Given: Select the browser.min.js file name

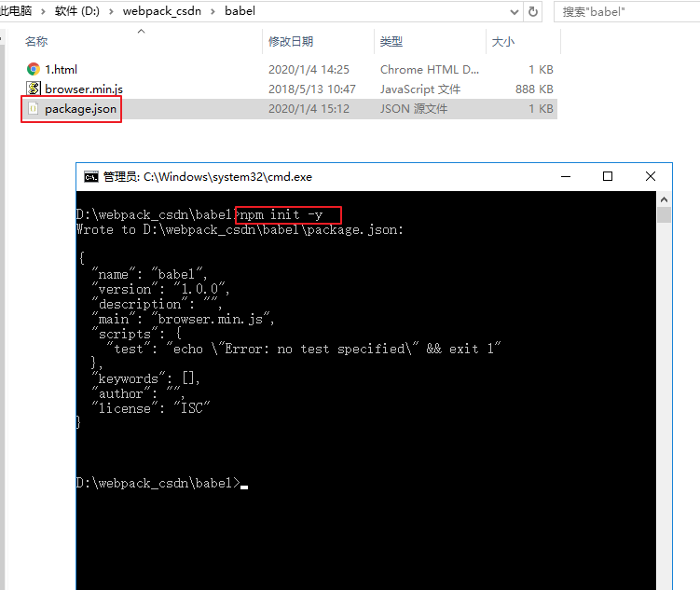Looking at the screenshot, I should 84,89.
